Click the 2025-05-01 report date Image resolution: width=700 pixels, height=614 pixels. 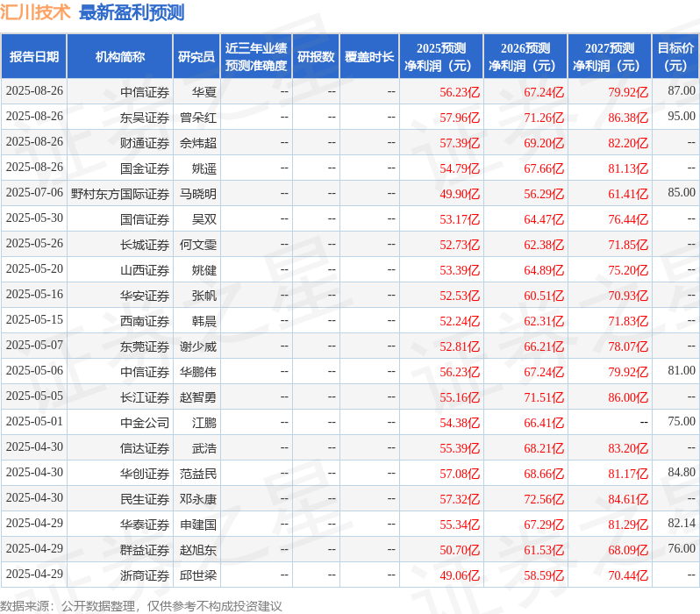[x=34, y=422]
